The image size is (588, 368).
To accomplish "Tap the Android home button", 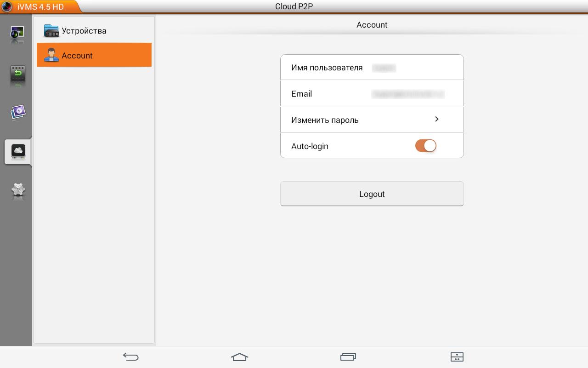I will tap(239, 357).
